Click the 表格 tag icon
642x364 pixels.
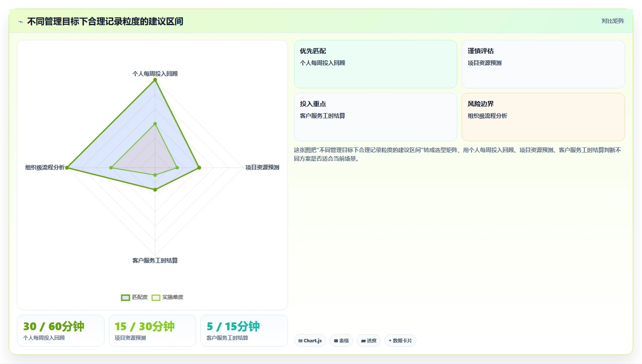point(336,341)
